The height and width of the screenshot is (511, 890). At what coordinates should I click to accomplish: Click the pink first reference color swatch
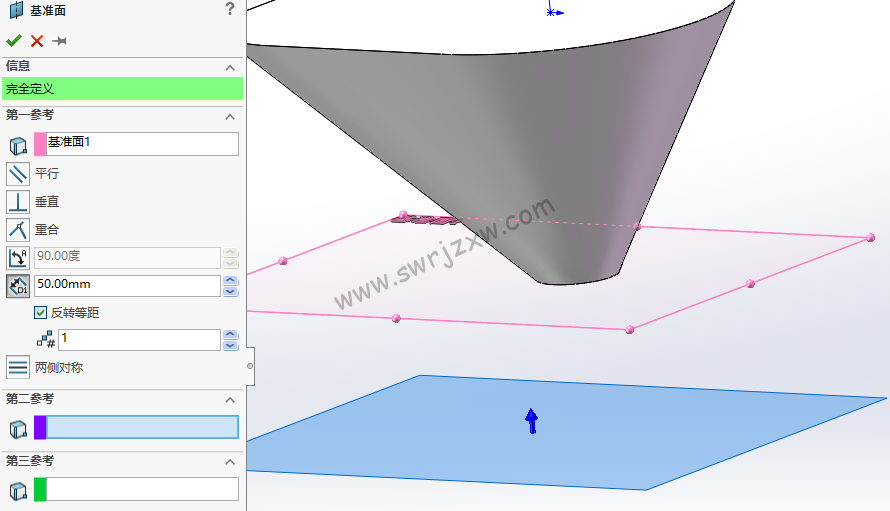(x=40, y=144)
